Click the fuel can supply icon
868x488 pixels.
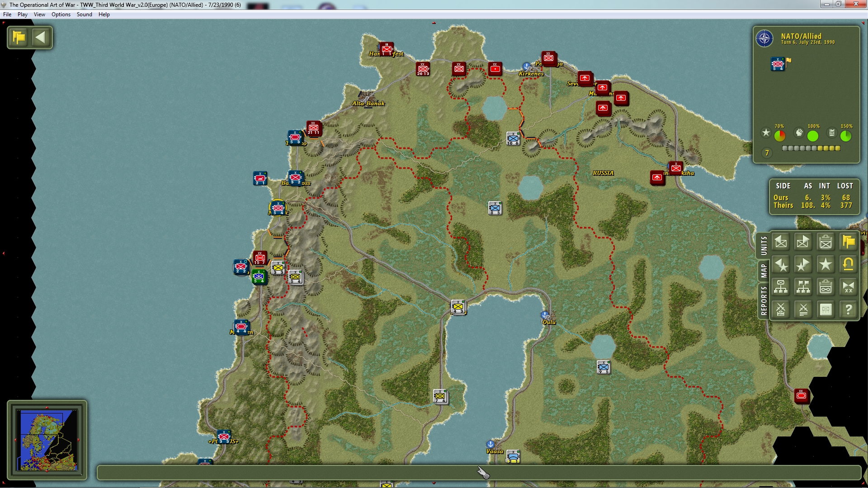(832, 132)
